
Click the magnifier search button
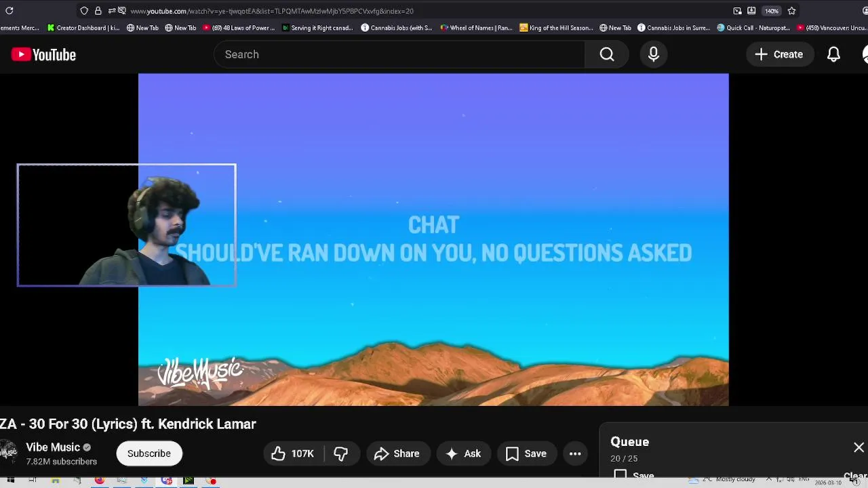607,55
